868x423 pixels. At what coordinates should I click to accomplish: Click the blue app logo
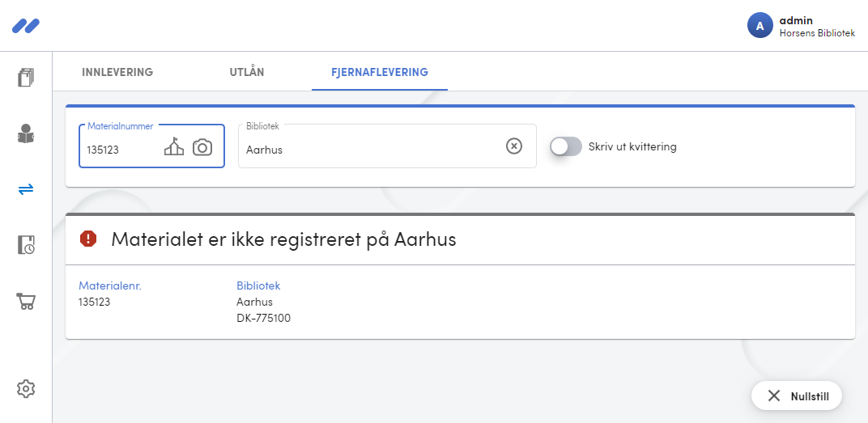[x=26, y=26]
